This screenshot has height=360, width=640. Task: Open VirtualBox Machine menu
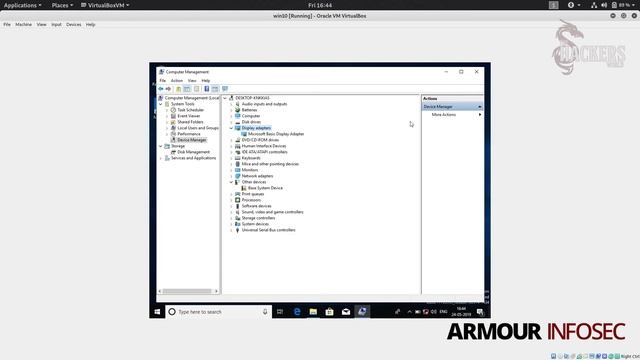(23, 24)
